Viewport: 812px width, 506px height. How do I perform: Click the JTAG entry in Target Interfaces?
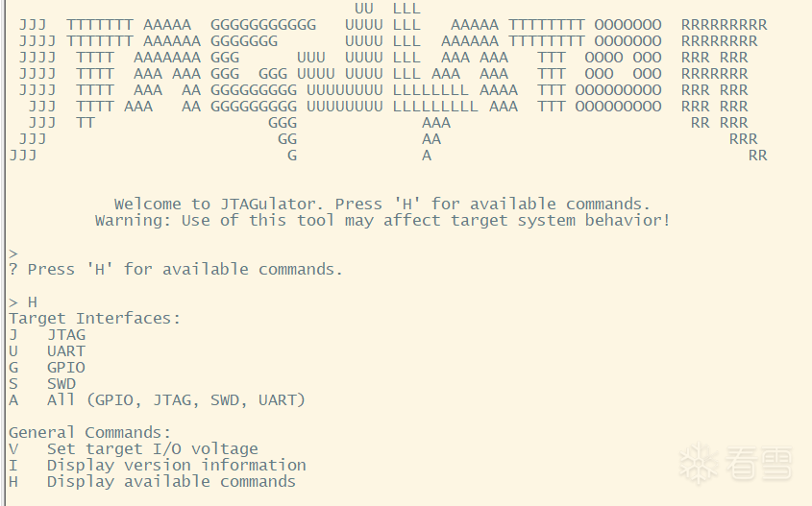click(x=65, y=335)
